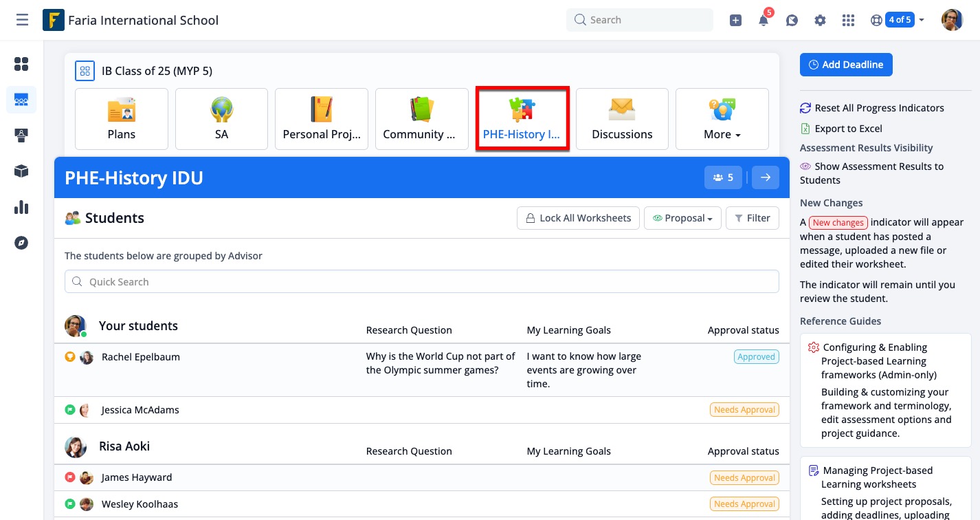Click Rachel Epelbaum's orange status indicator
Image resolution: width=980 pixels, height=520 pixels.
pyautogui.click(x=69, y=357)
